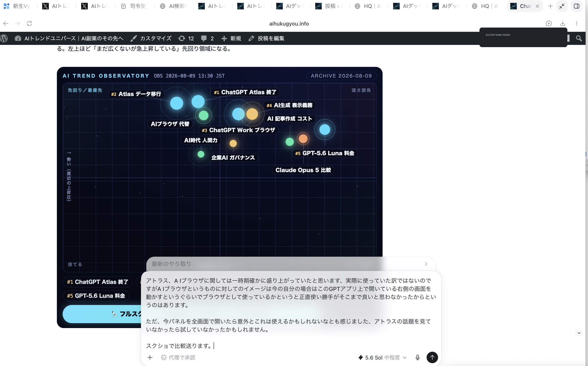
Task: Click the aihukugyou.info address bar
Action: click(x=289, y=23)
